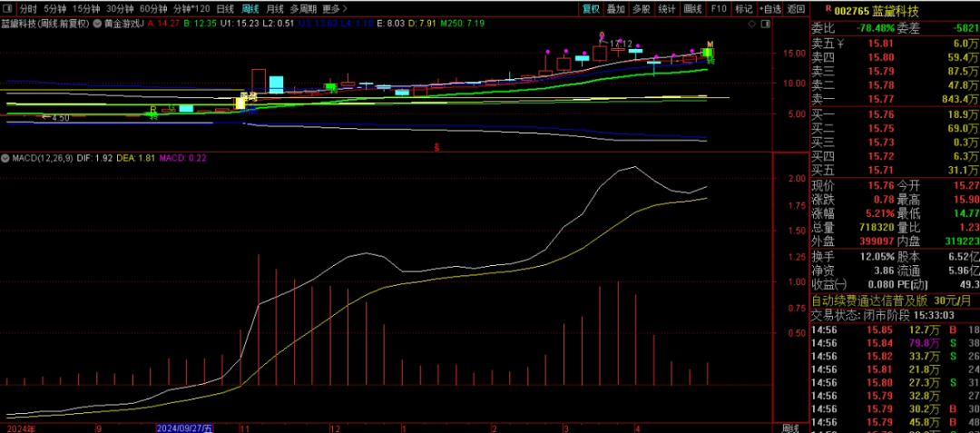
Task: Click the 返回 back button
Action: click(797, 9)
